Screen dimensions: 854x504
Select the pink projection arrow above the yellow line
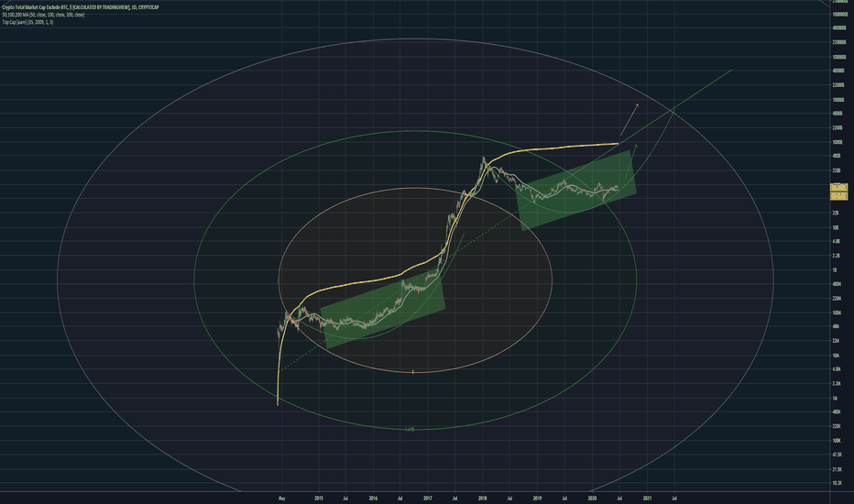point(629,120)
